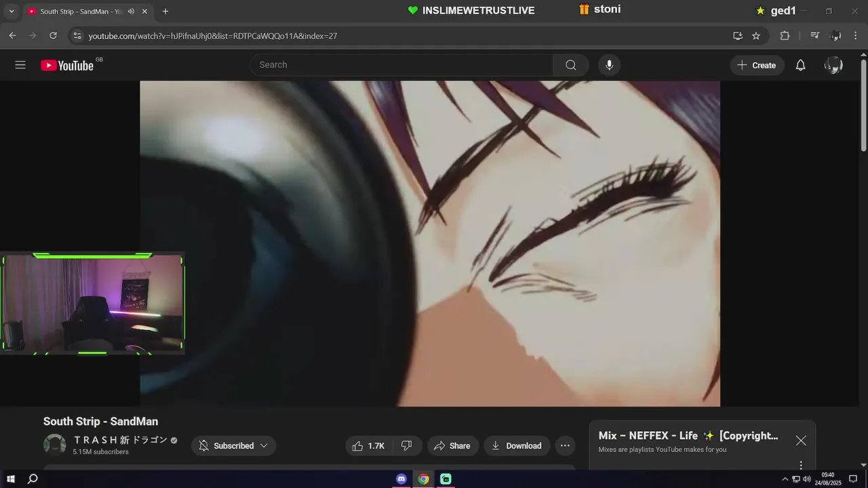Open the teal app icon beside Chrome in the taskbar

point(446,479)
